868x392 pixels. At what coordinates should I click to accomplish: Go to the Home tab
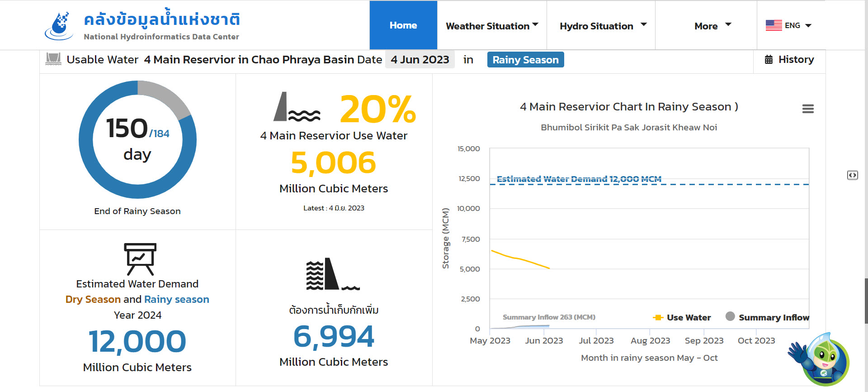(403, 25)
